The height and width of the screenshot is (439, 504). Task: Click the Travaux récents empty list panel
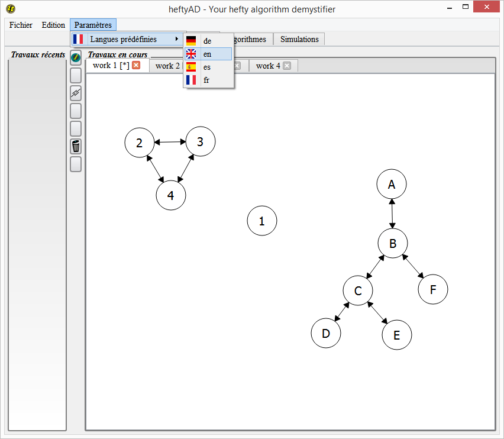[x=37, y=244]
